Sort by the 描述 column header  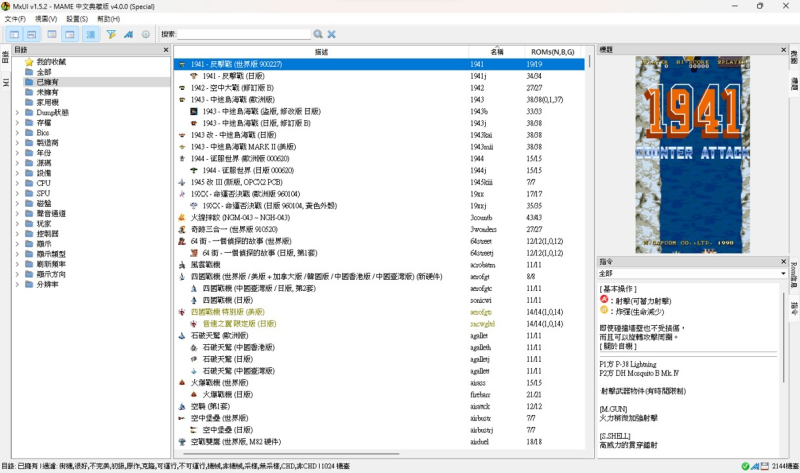tap(321, 52)
